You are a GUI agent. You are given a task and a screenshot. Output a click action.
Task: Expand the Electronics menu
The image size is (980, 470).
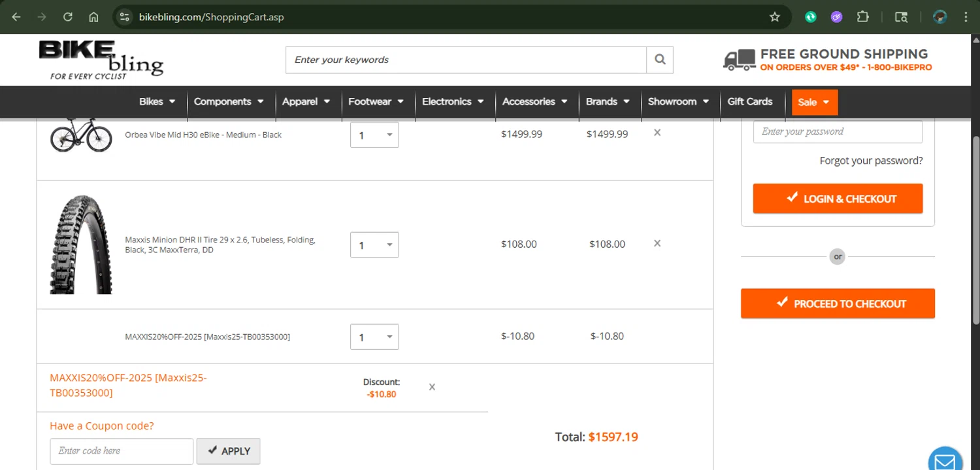pos(453,102)
